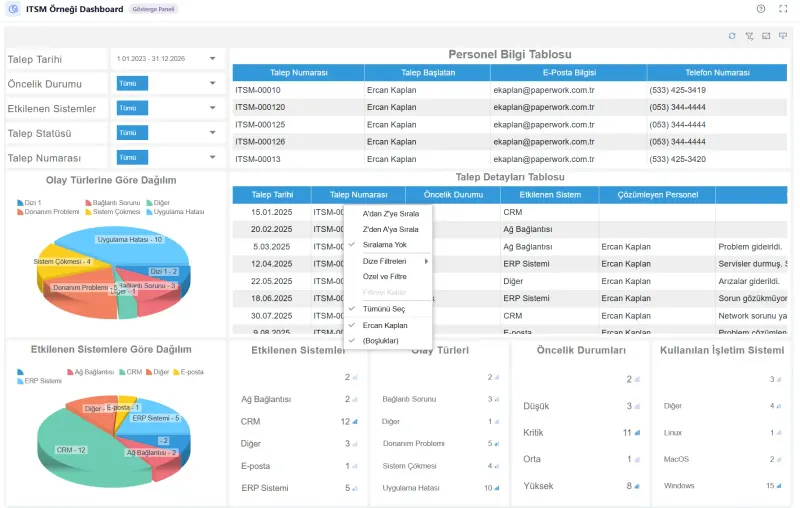Click the presentation screen icon in toolbar

[x=783, y=36]
